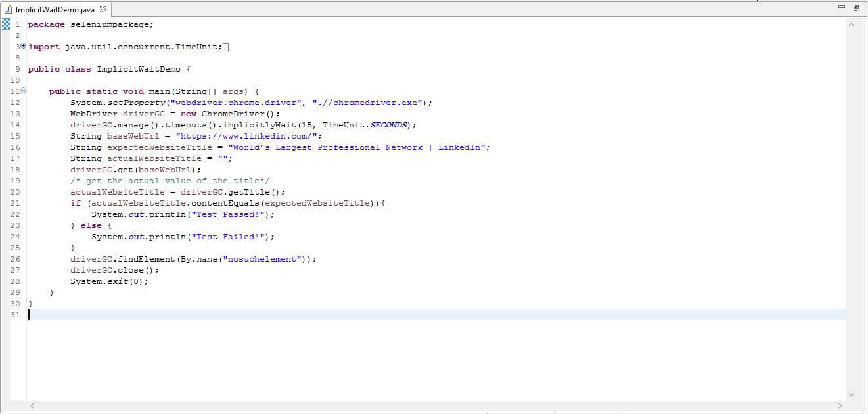
Task: Select the ImplicitWaitDemo.java editor tab
Action: [x=56, y=10]
